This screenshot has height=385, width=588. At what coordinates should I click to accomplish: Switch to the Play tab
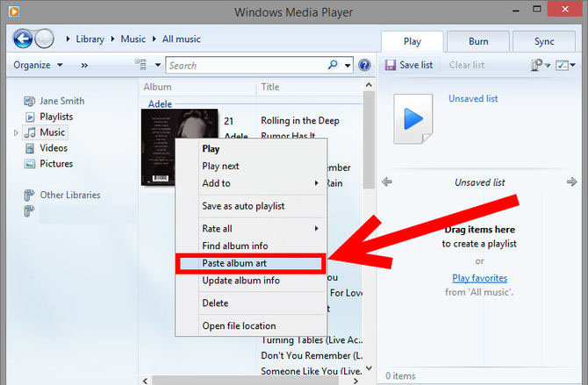point(412,41)
